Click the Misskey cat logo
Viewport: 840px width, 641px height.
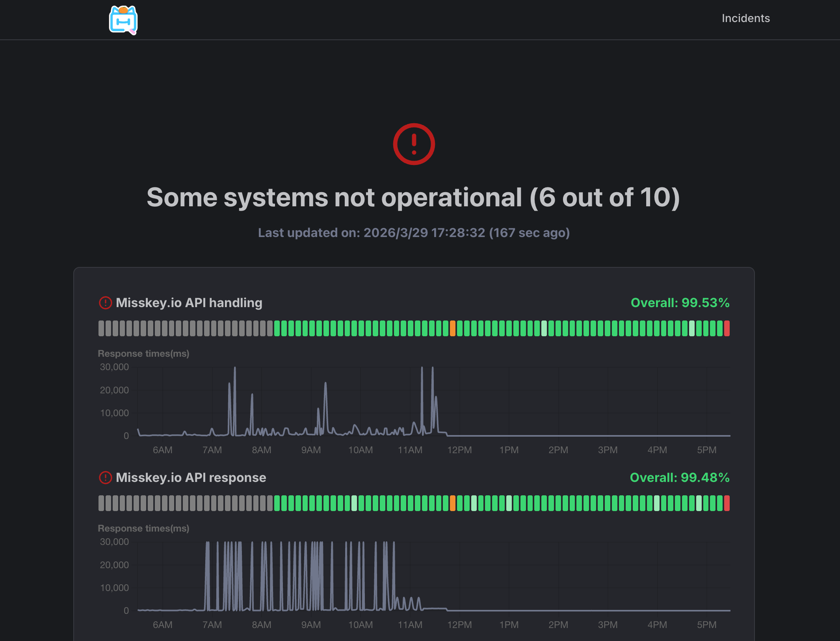coord(123,20)
